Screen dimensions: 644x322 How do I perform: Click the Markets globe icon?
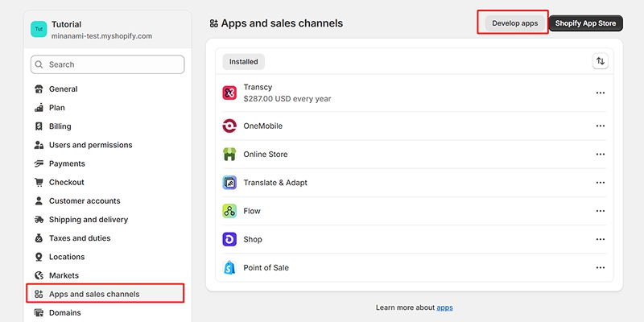(39, 275)
